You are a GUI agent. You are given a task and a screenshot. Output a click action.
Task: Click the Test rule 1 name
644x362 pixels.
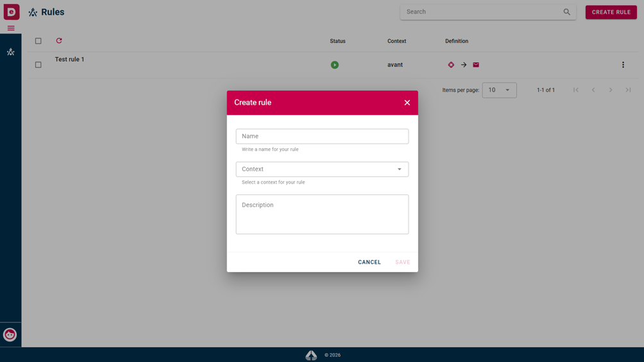click(x=69, y=59)
